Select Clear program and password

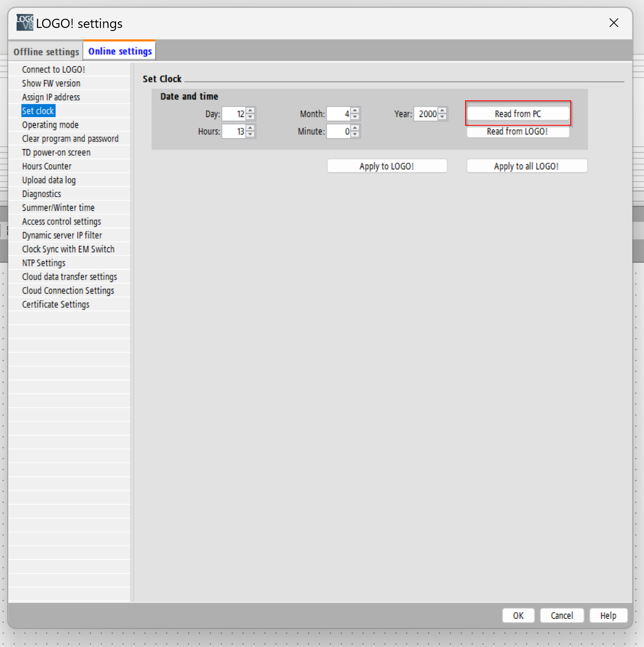pos(70,139)
